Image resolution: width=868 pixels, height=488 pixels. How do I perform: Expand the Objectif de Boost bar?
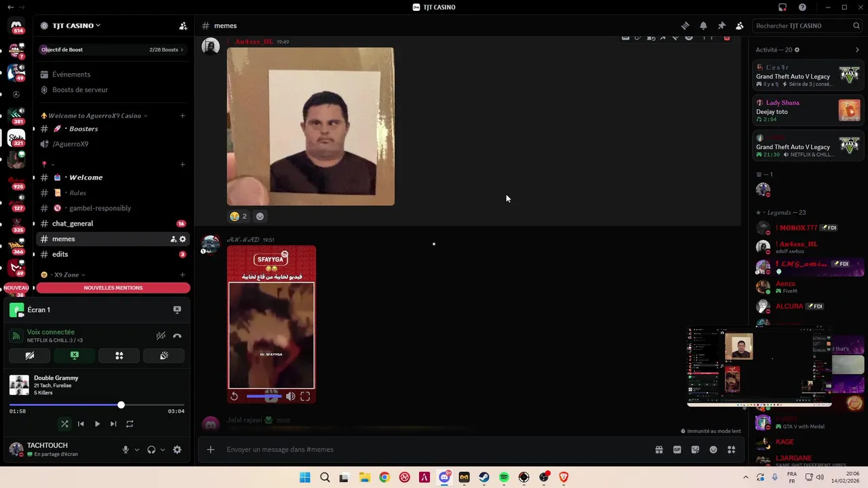[113, 49]
